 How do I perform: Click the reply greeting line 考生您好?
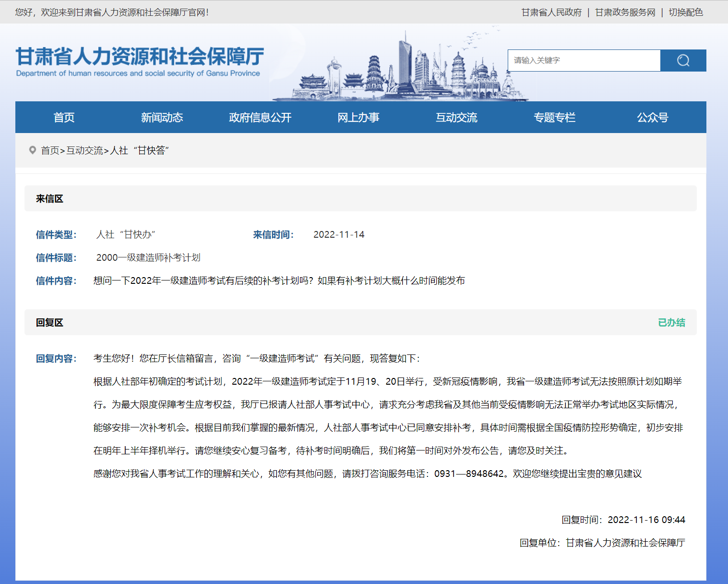(257, 358)
